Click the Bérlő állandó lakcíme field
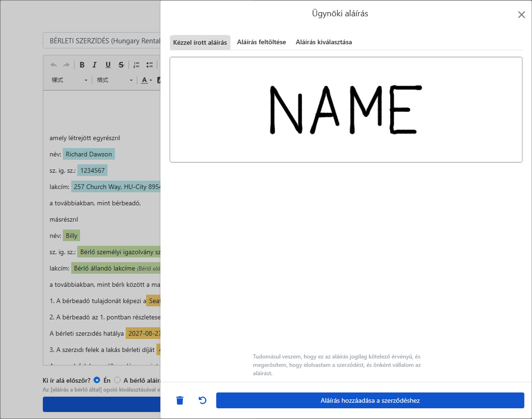 (116, 268)
